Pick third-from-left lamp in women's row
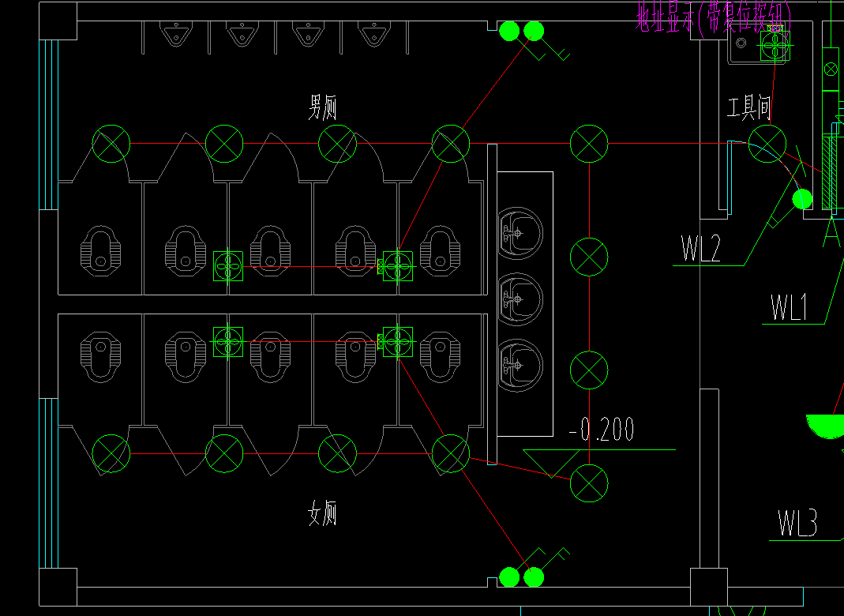This screenshot has width=844, height=616. (x=337, y=454)
